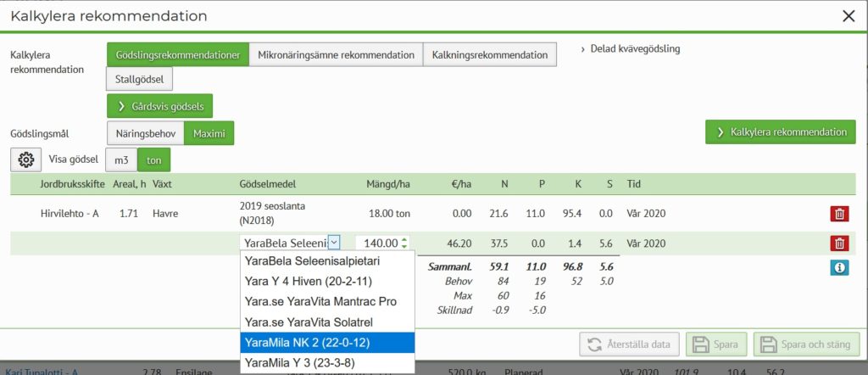
Task: Click the Sammanl. summary label
Action: tap(449, 267)
